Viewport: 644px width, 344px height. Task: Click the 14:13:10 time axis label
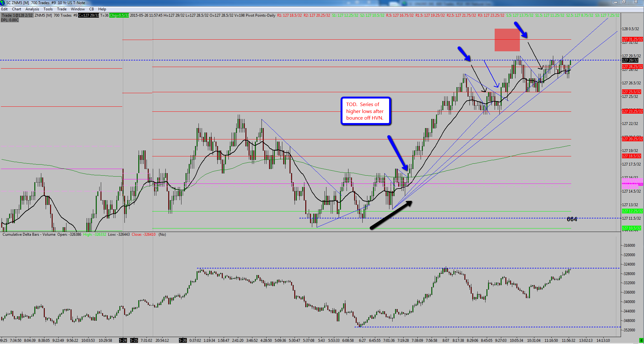pyautogui.click(x=603, y=341)
